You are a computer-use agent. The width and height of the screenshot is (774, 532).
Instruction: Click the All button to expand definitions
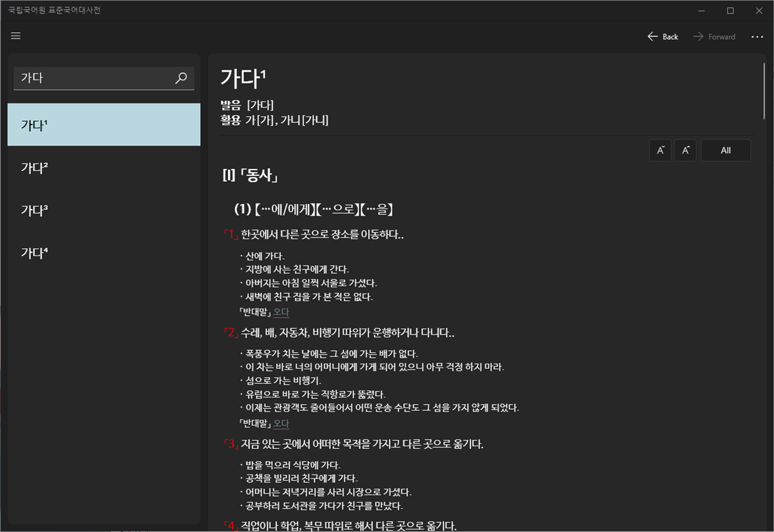coord(725,149)
